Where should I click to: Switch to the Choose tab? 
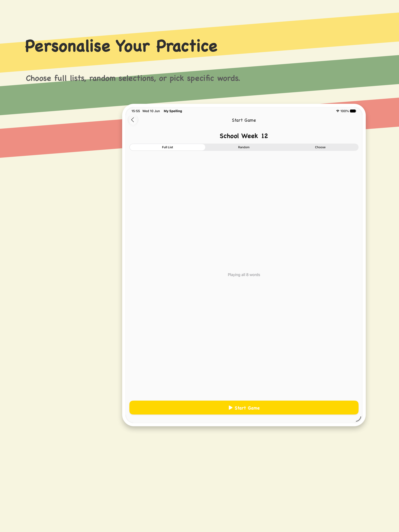click(320, 147)
